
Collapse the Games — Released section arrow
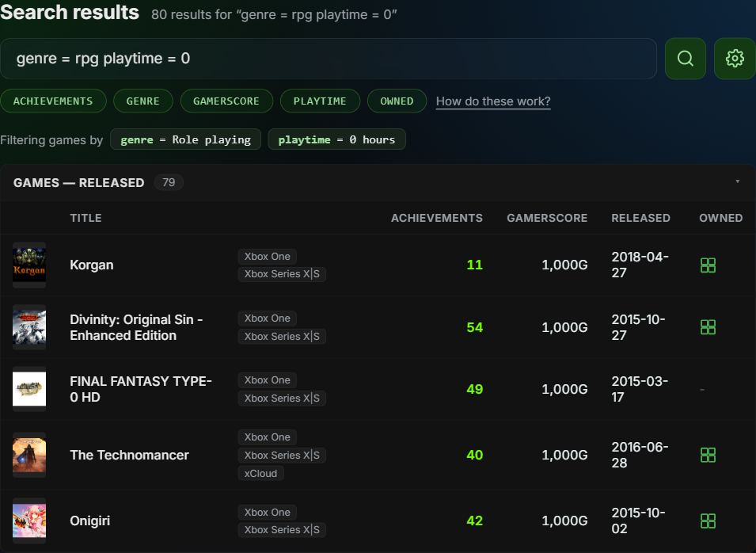tap(737, 181)
